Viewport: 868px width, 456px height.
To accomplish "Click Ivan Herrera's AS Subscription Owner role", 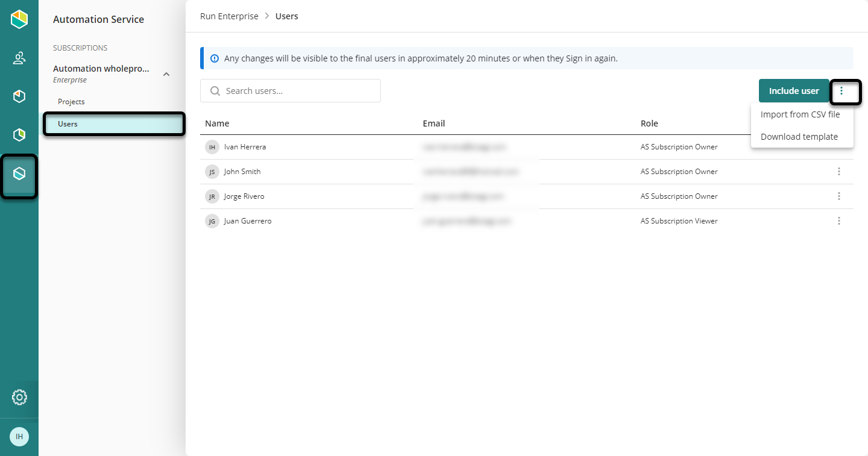I will pos(679,147).
